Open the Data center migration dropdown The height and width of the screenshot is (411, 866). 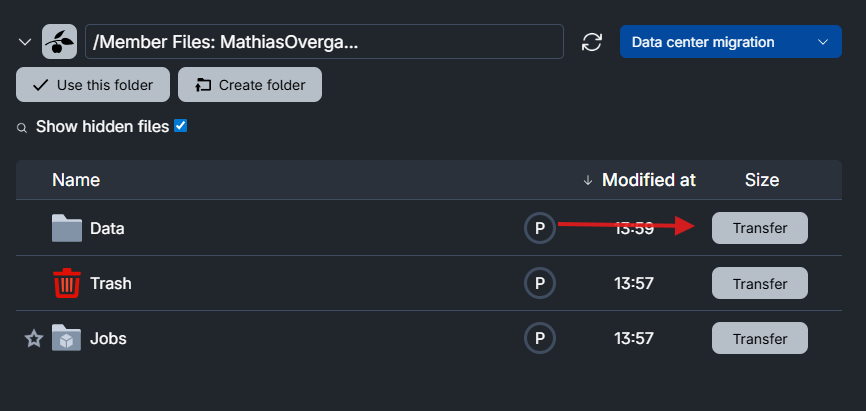coord(731,42)
